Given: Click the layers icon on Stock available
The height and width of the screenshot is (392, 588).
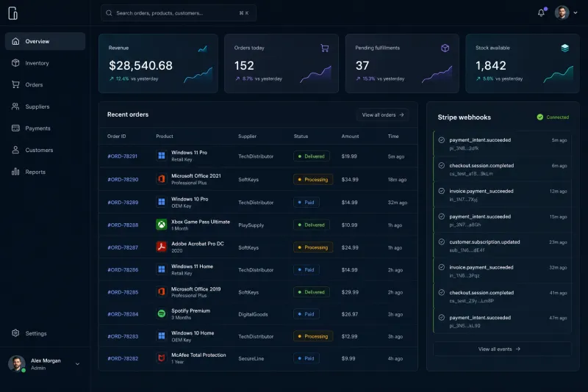Looking at the screenshot, I should point(564,48).
